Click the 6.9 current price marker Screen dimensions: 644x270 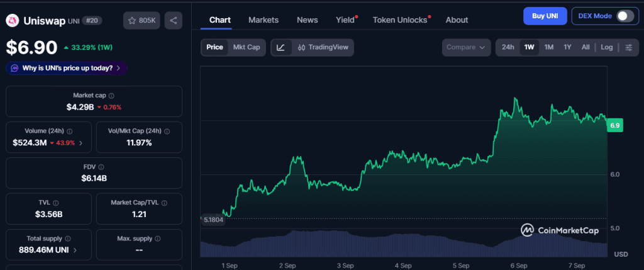(x=615, y=126)
